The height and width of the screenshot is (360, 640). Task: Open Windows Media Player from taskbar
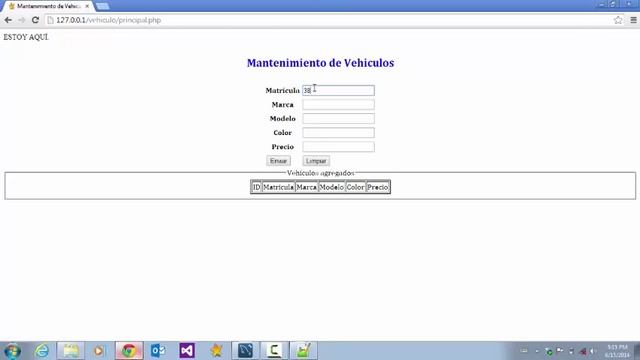(99, 351)
